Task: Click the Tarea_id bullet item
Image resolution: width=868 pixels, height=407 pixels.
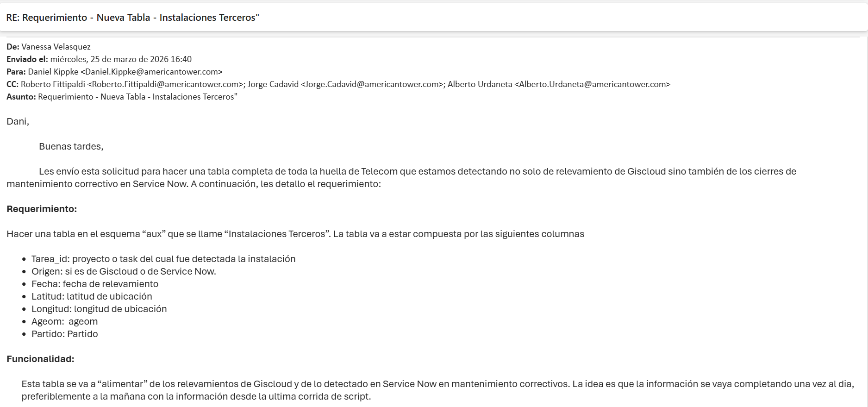Action: [163, 259]
